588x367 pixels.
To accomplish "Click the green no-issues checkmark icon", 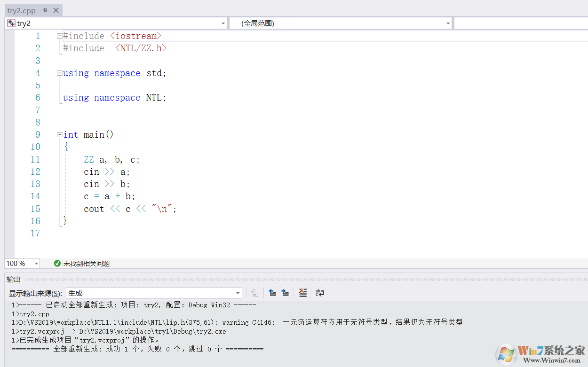I will coord(57,264).
